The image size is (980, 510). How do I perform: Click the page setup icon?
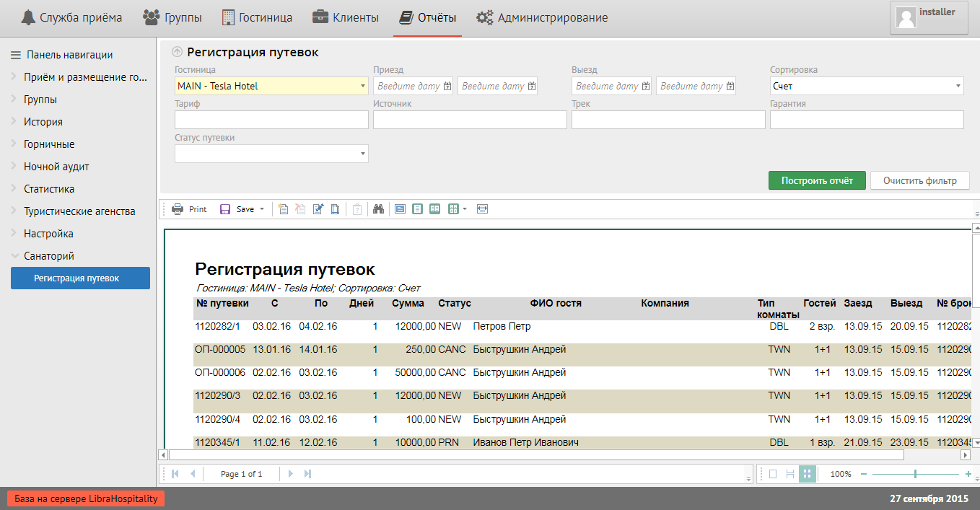coord(336,209)
